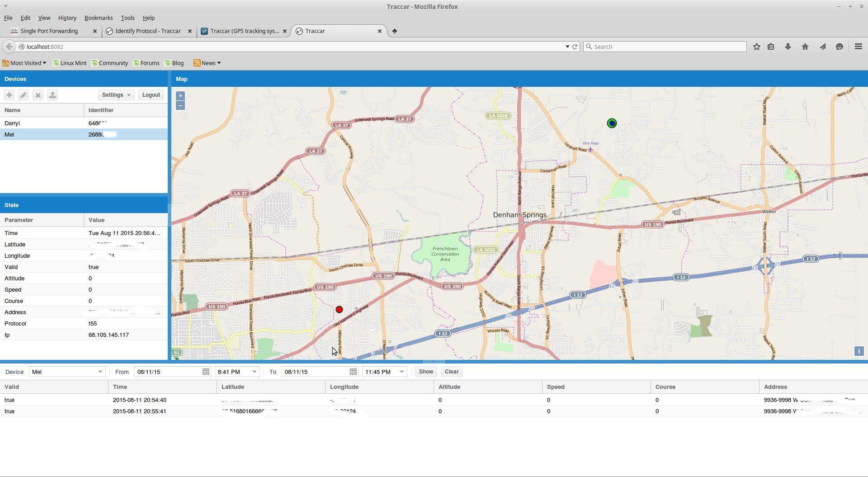Switch to Traccar (GPS tracking sys... tab
Screen dimensions: 868x477
[244, 31]
